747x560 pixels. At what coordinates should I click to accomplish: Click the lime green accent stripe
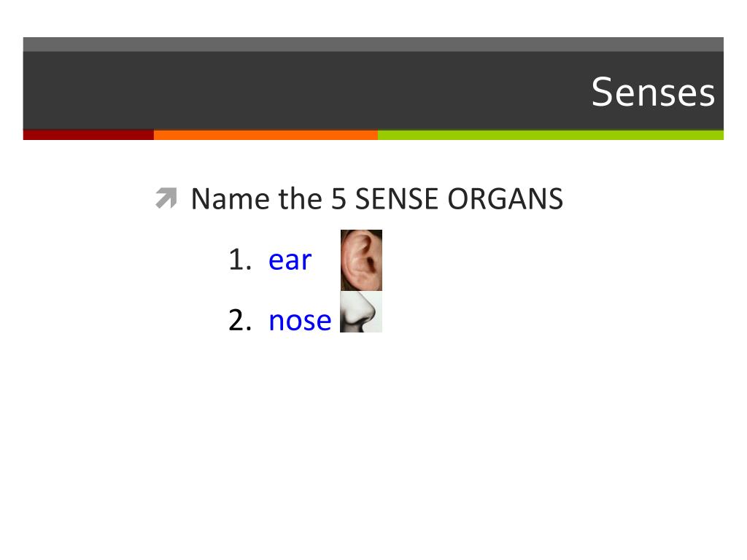coord(551,135)
